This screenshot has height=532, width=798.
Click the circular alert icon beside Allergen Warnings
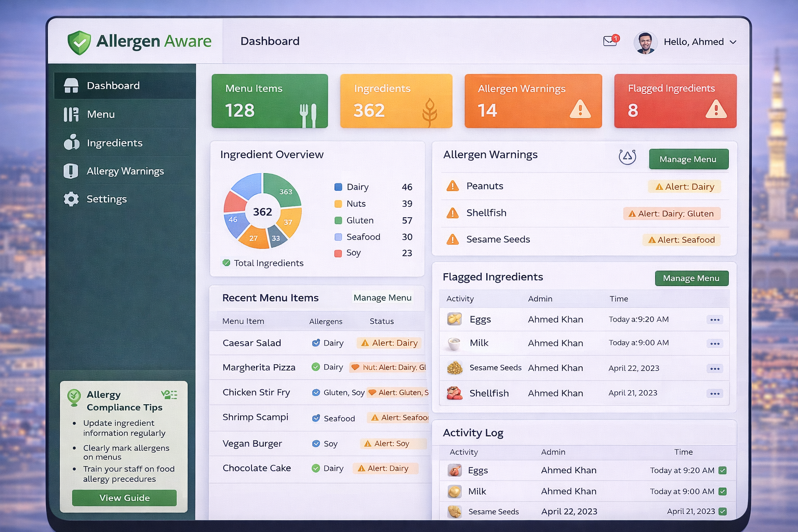tap(627, 156)
